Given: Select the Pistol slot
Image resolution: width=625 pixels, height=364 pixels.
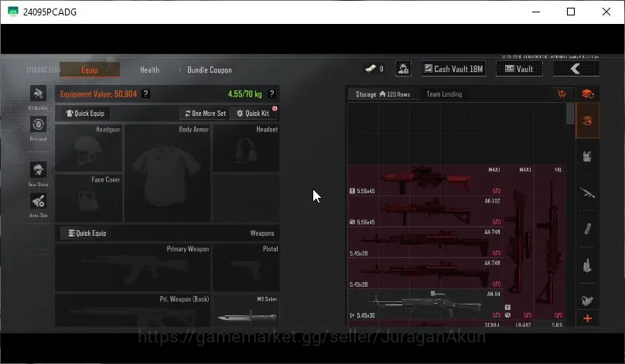Looking at the screenshot, I should click(246, 268).
